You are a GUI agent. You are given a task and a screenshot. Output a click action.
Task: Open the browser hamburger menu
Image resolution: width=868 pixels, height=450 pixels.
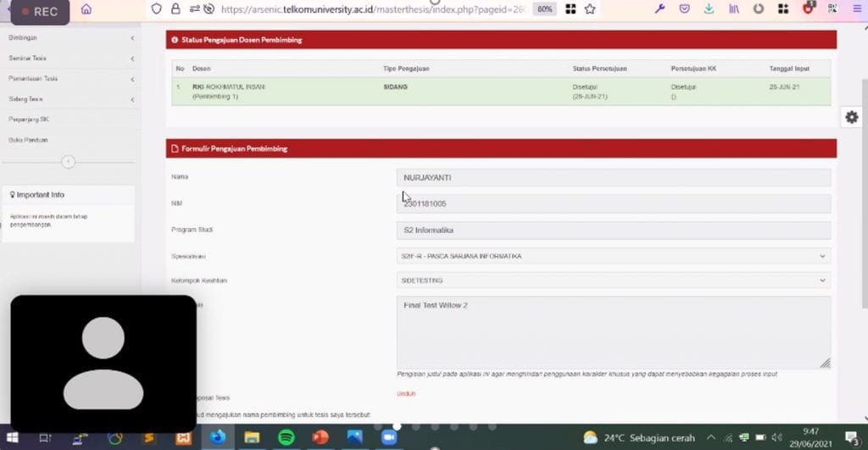855,9
